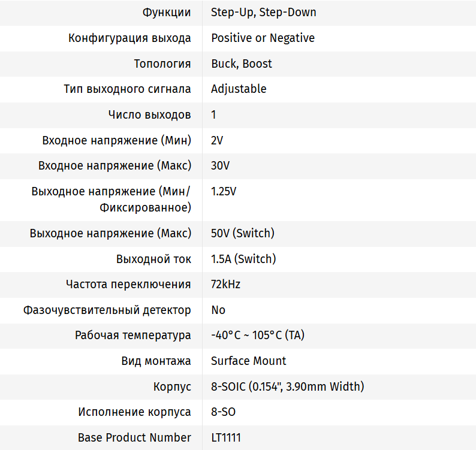Click the "Positive or Negative" output configuration value

[263, 38]
